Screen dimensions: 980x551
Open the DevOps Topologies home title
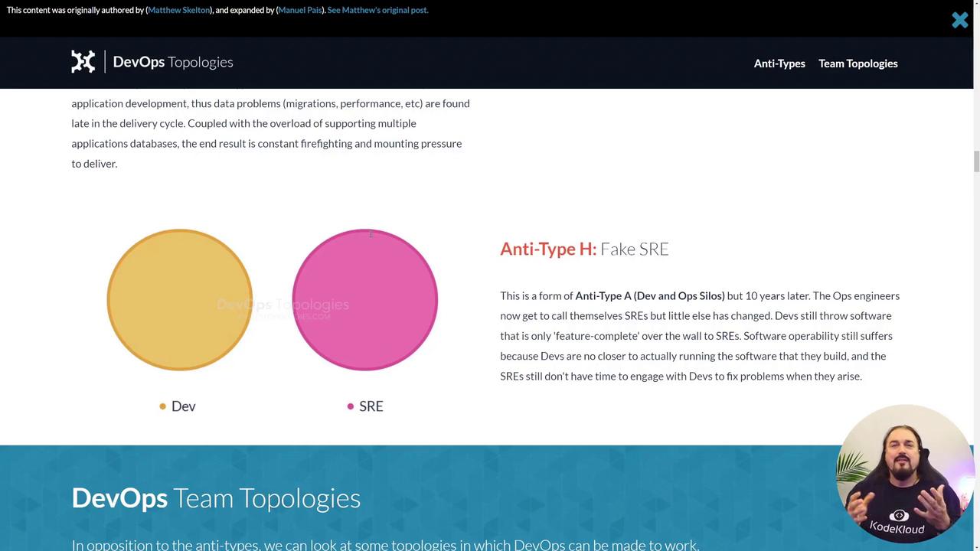point(173,62)
